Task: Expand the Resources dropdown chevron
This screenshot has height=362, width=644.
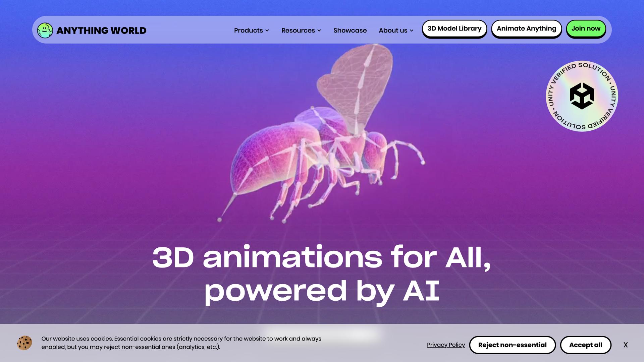Action: pos(319,31)
